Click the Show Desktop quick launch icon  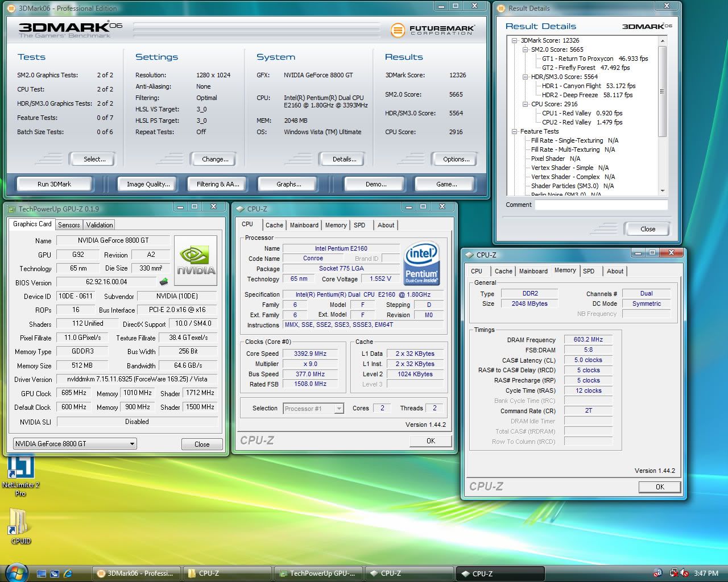pyautogui.click(x=42, y=573)
